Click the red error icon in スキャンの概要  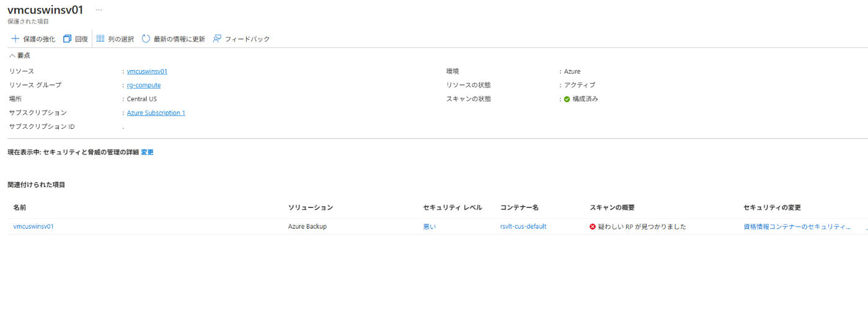tap(593, 227)
